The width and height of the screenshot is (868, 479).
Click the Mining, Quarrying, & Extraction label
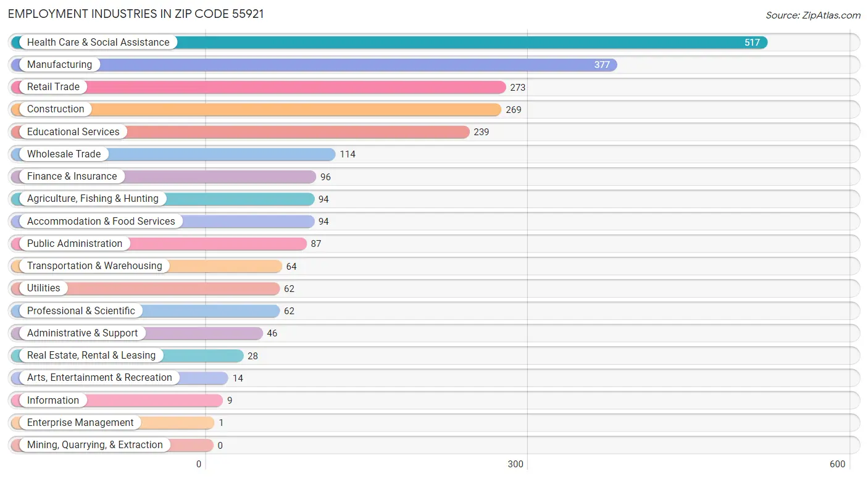point(95,444)
